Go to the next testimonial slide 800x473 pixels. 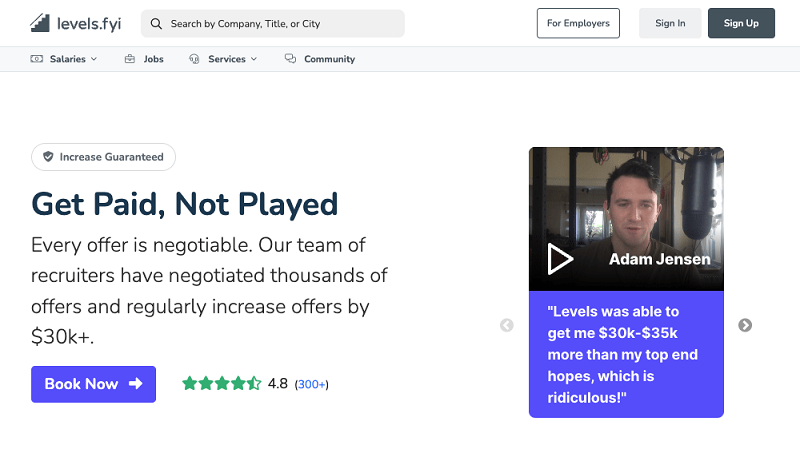pyautogui.click(x=745, y=325)
